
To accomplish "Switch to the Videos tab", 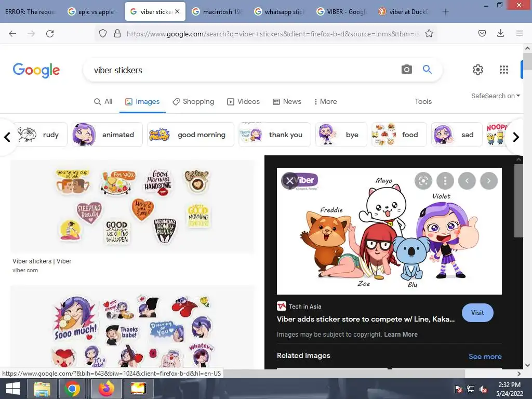I will (243, 101).
